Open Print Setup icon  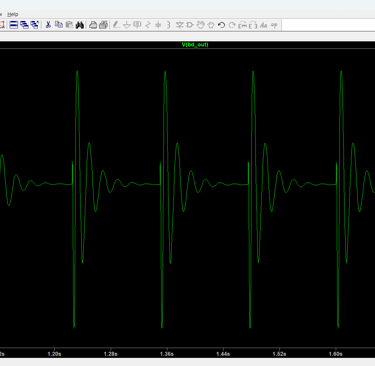pyautogui.click(x=104, y=25)
